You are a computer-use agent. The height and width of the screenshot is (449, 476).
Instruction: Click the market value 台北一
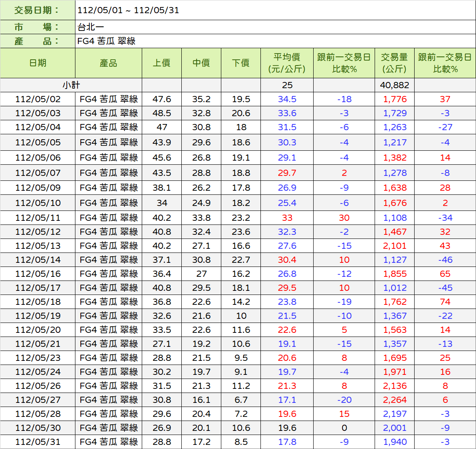pyautogui.click(x=91, y=27)
